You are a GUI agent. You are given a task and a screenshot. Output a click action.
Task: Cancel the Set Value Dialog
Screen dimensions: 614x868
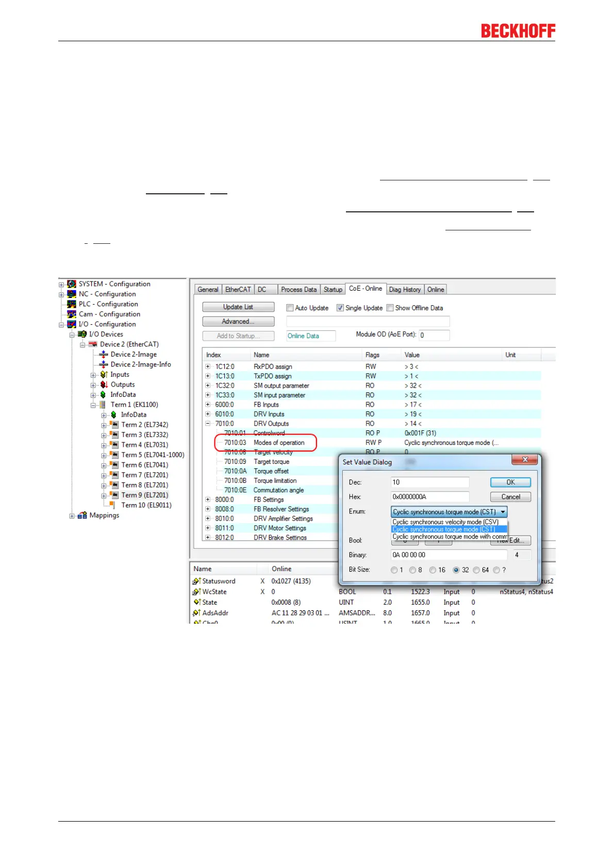tap(510, 497)
